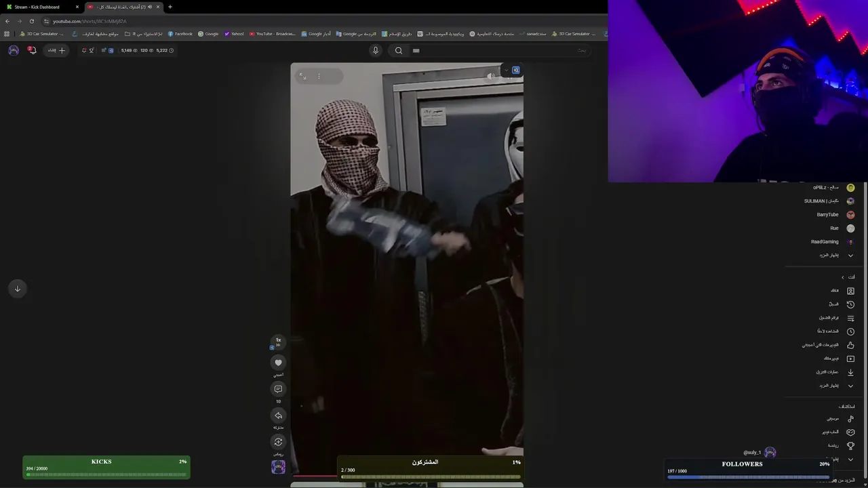Open Your channel from the sidebar person icon

click(850, 291)
